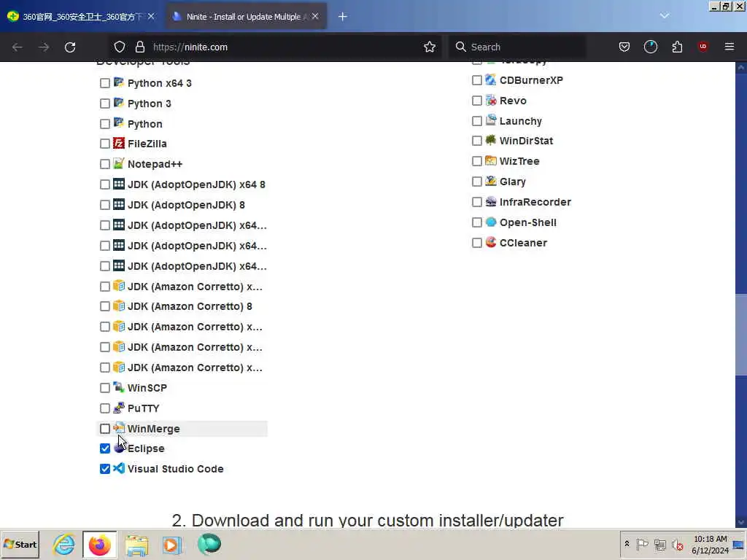The height and width of the screenshot is (560, 747).
Task: Check the WizTree checkbox
Action: [x=477, y=161]
